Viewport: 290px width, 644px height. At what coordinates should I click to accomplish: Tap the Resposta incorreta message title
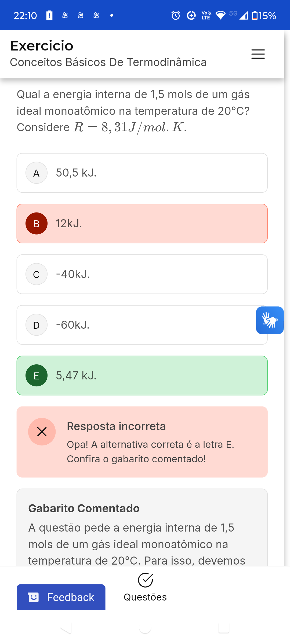pos(116,426)
